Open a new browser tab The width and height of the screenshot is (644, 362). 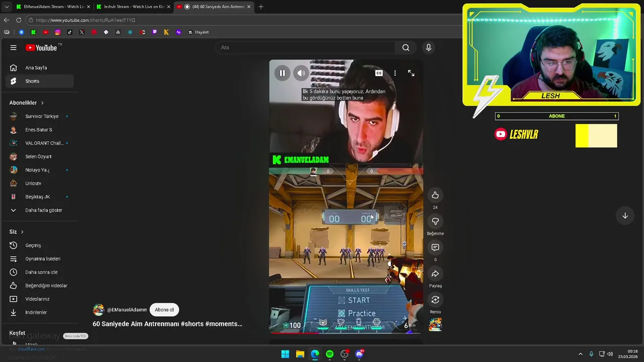pyautogui.click(x=261, y=7)
